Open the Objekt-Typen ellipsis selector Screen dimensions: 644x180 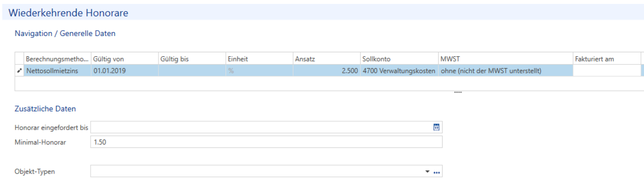point(436,172)
